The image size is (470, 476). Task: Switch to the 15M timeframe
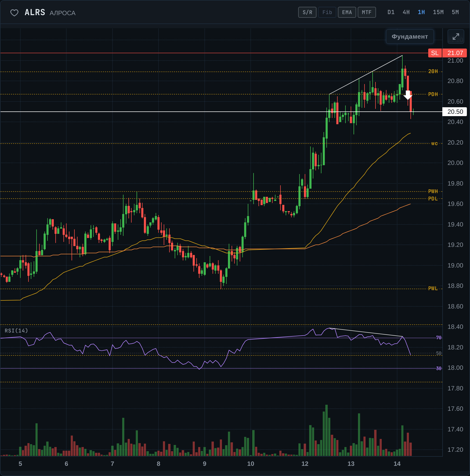(438, 12)
